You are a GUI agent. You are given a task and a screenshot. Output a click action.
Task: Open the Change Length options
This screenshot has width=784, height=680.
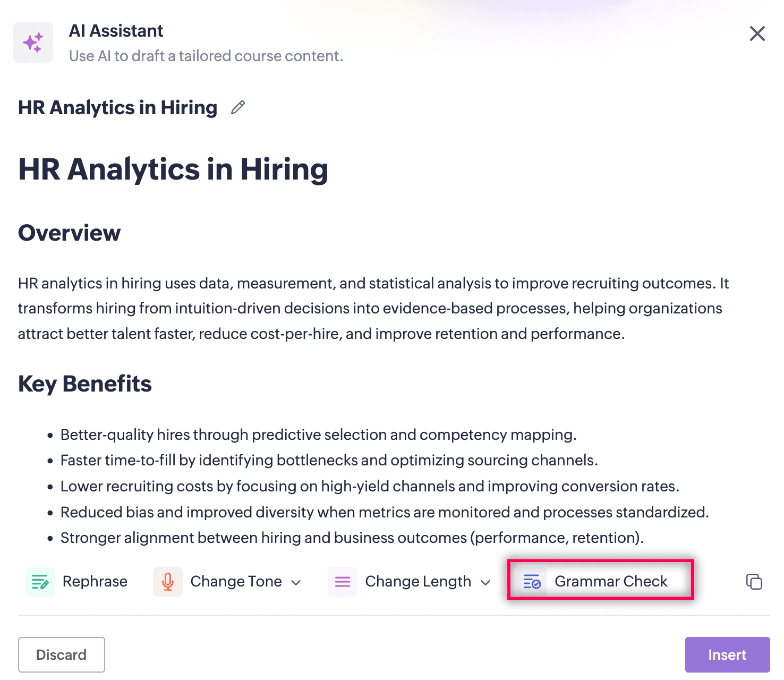pos(418,582)
